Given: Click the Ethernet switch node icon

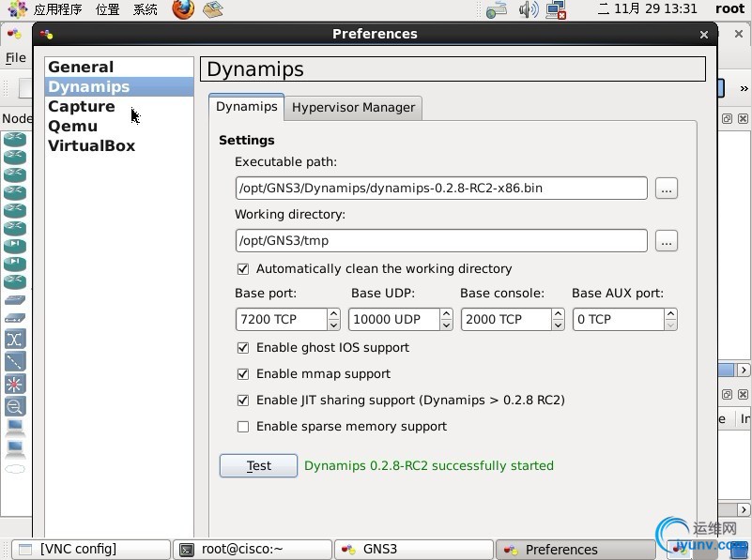Looking at the screenshot, I should (x=15, y=300).
